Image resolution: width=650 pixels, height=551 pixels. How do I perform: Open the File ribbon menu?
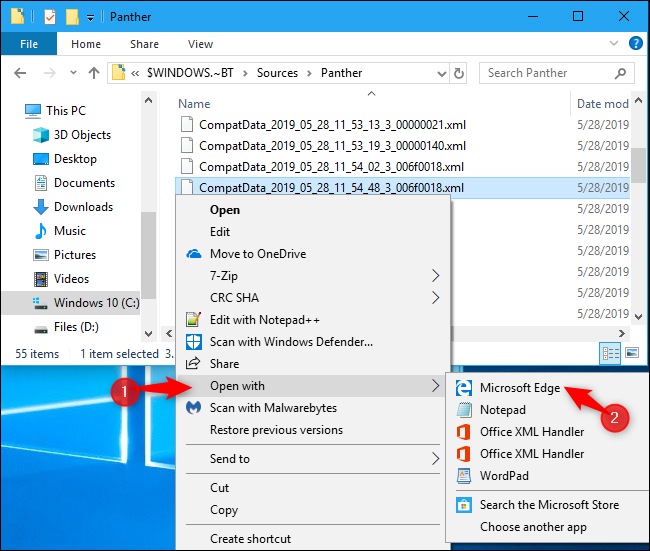(29, 44)
